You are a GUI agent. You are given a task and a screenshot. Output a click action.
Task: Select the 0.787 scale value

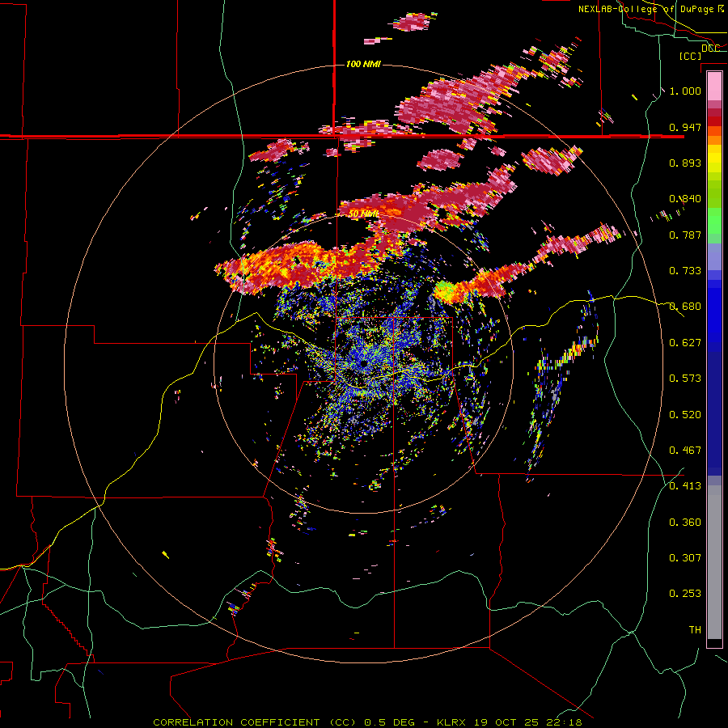click(685, 235)
